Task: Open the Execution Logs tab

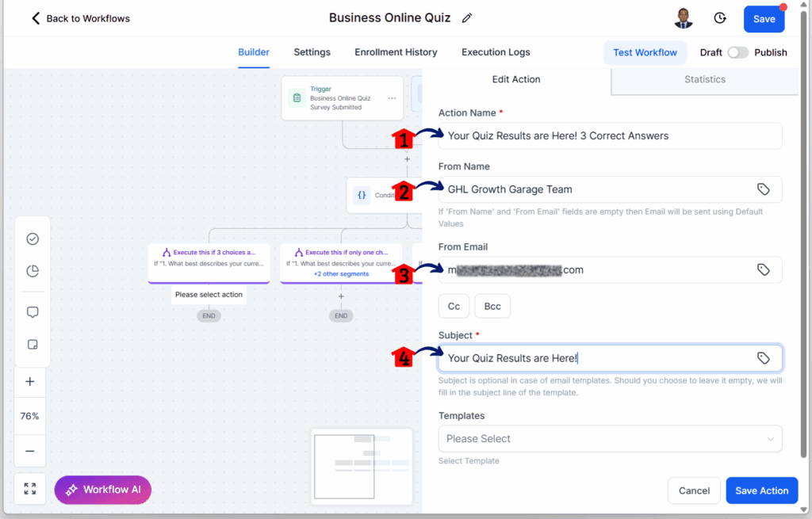Action: click(496, 52)
